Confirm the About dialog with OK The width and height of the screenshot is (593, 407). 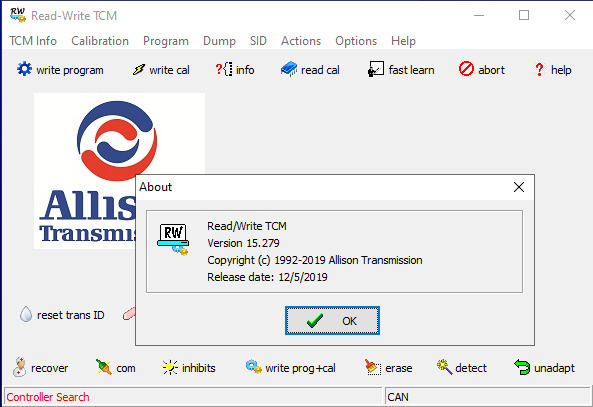(332, 320)
